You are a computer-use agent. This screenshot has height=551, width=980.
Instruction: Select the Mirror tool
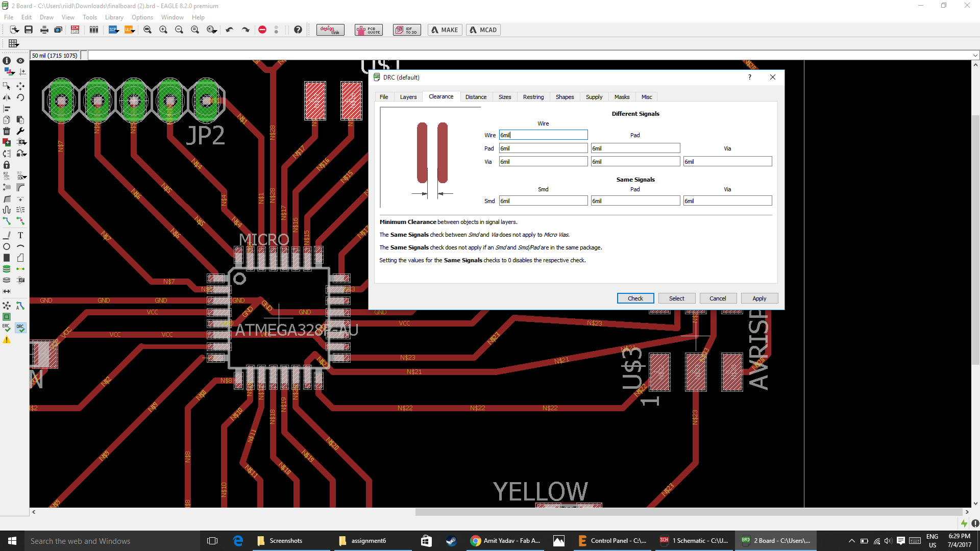(x=7, y=97)
